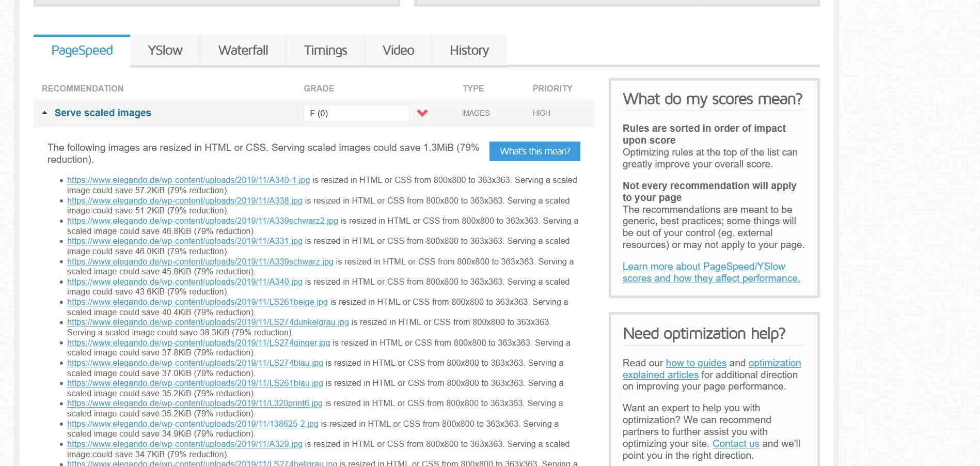Click Learn more about PageSpeed/YSlow link
This screenshot has height=466, width=980.
pyautogui.click(x=711, y=272)
